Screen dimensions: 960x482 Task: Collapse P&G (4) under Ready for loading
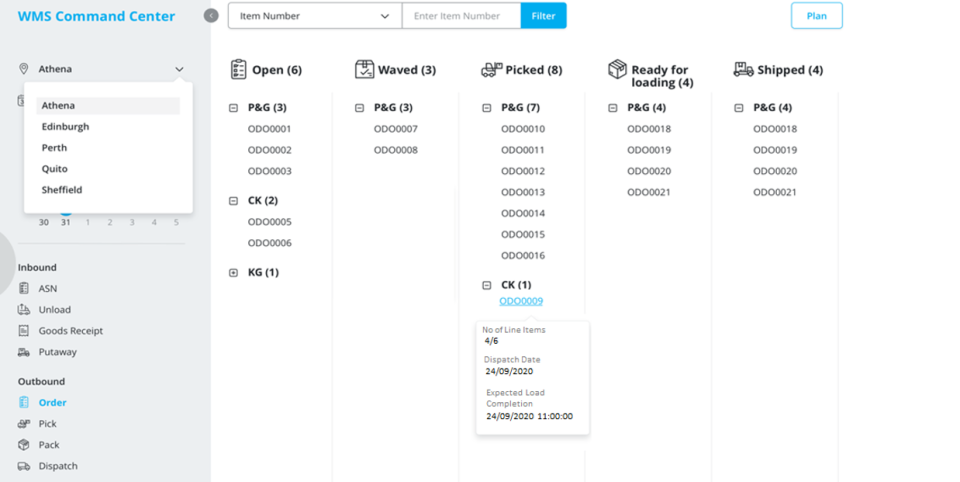click(613, 108)
